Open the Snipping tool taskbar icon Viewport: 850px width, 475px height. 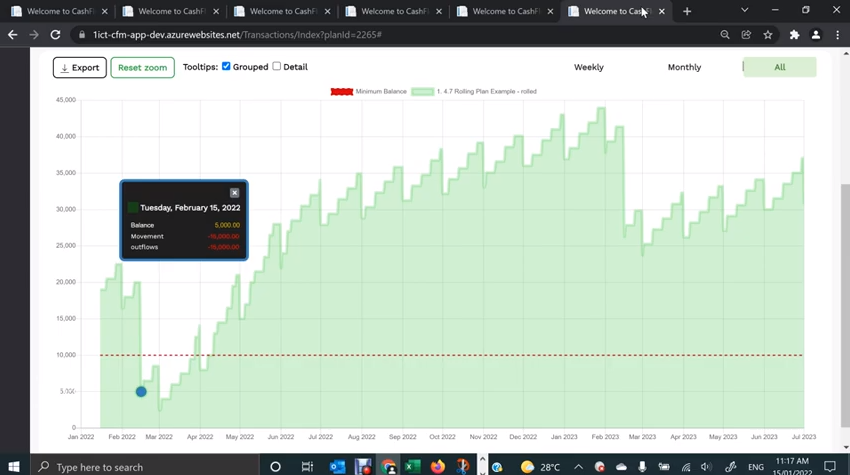point(463,466)
